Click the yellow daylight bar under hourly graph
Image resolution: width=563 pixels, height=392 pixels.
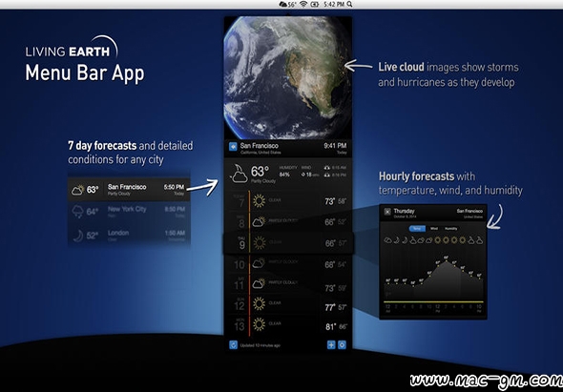434,302
